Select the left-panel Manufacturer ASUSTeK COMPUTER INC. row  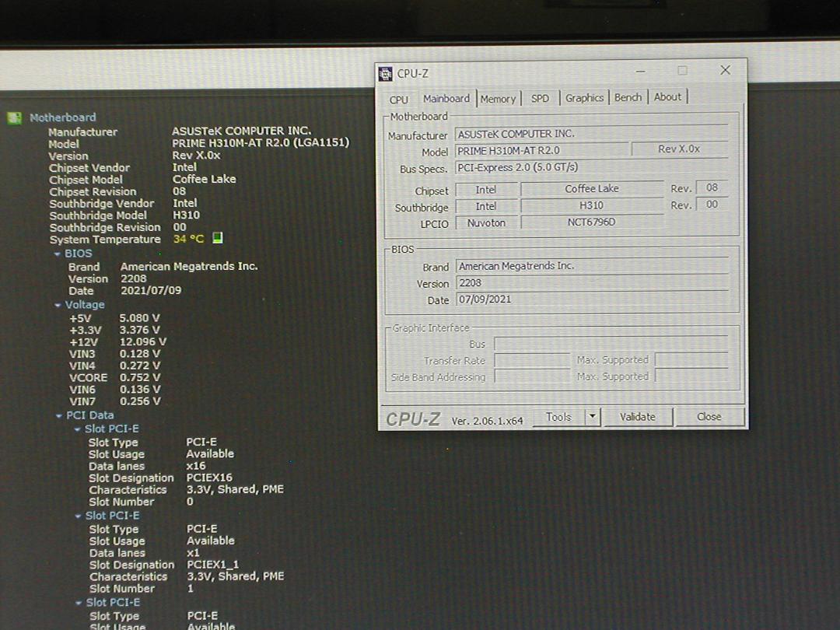(x=180, y=131)
